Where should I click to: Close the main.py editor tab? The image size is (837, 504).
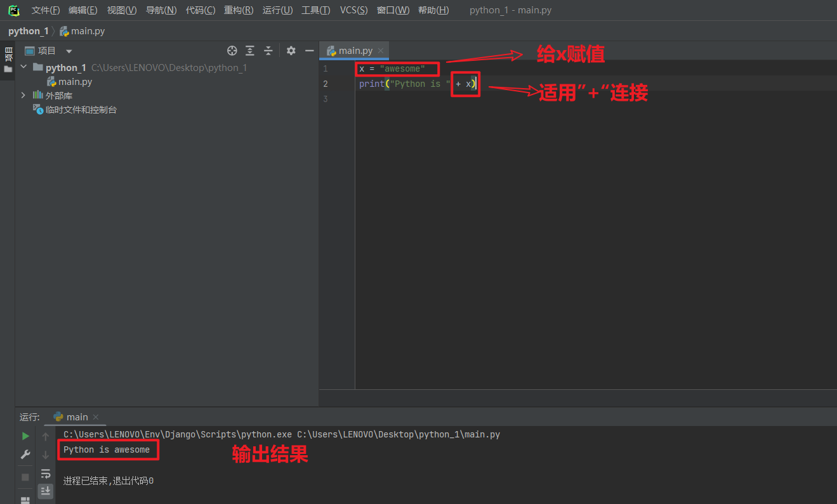(x=381, y=51)
